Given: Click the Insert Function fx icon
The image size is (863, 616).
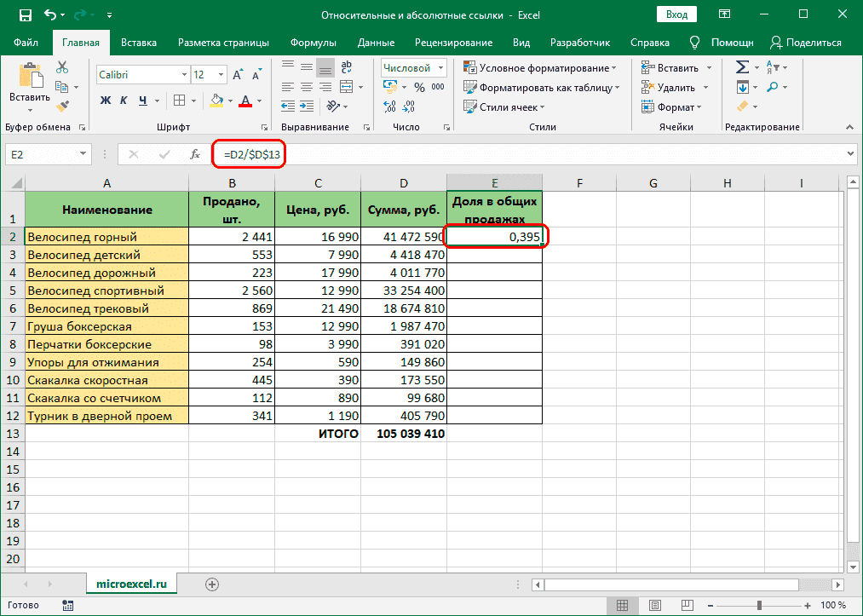Looking at the screenshot, I should [195, 154].
